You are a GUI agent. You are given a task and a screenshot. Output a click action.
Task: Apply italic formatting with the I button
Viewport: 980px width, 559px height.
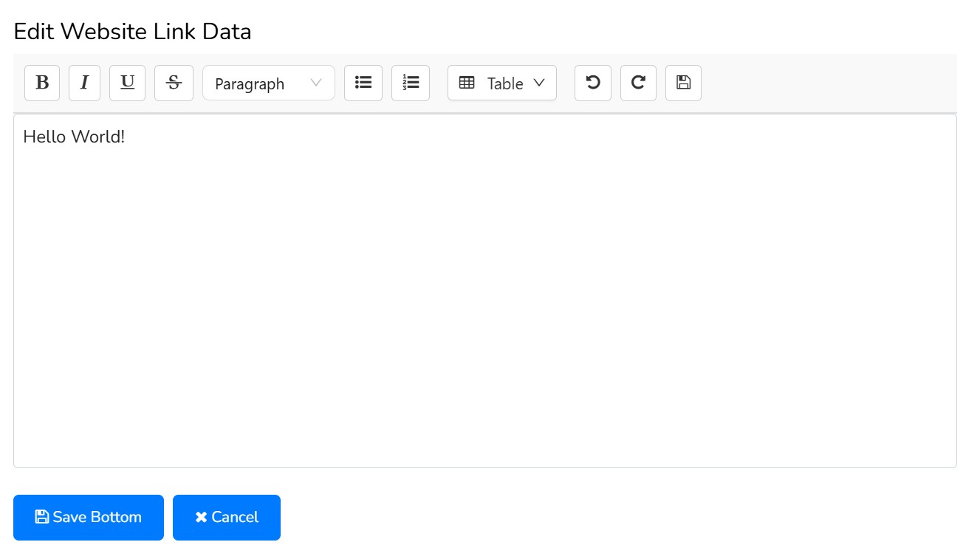tap(84, 83)
